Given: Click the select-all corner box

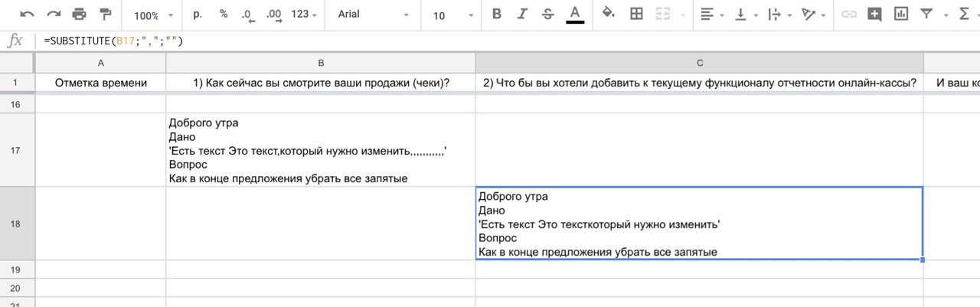Looking at the screenshot, I should (18, 63).
